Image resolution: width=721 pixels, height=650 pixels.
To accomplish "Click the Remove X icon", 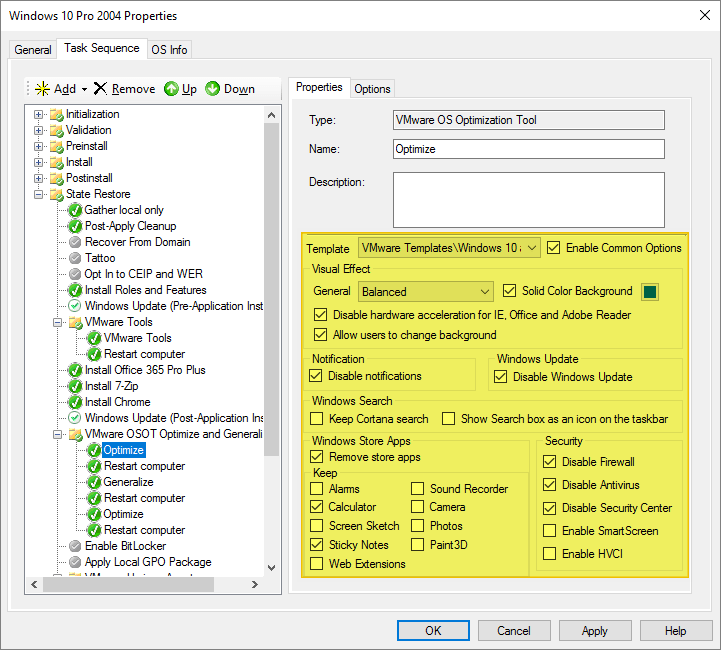I will 100,89.
